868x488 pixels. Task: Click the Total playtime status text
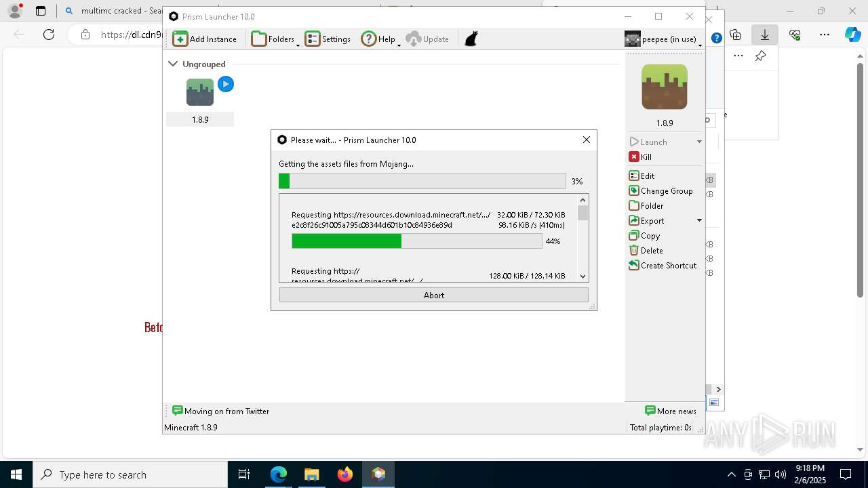coord(660,427)
